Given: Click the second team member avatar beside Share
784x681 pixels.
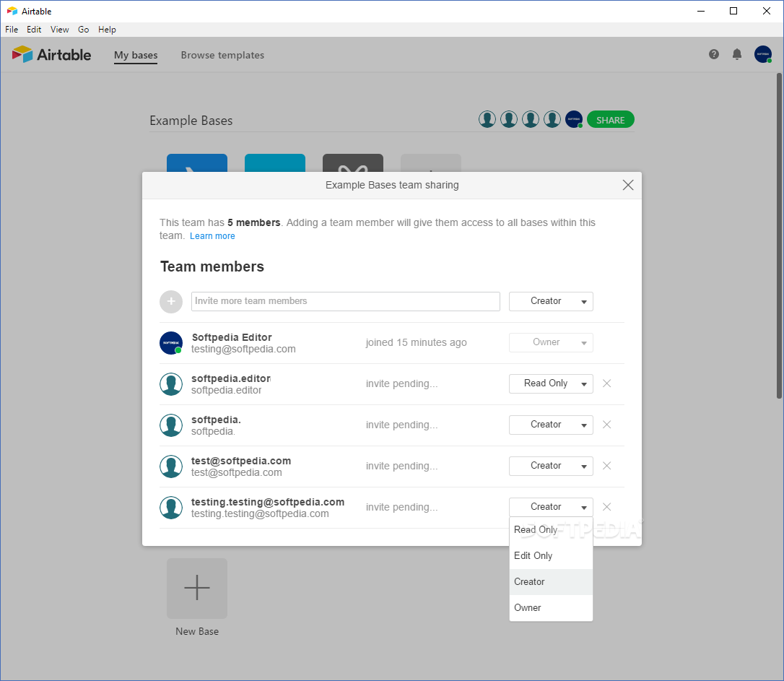Looking at the screenshot, I should point(508,119).
